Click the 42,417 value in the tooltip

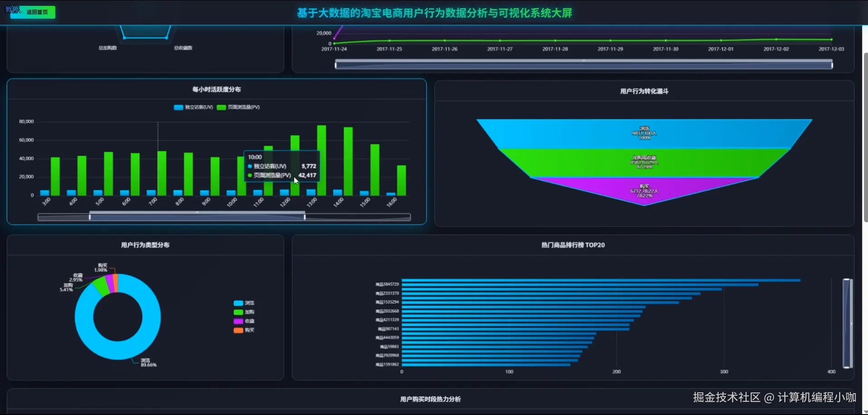(x=307, y=175)
